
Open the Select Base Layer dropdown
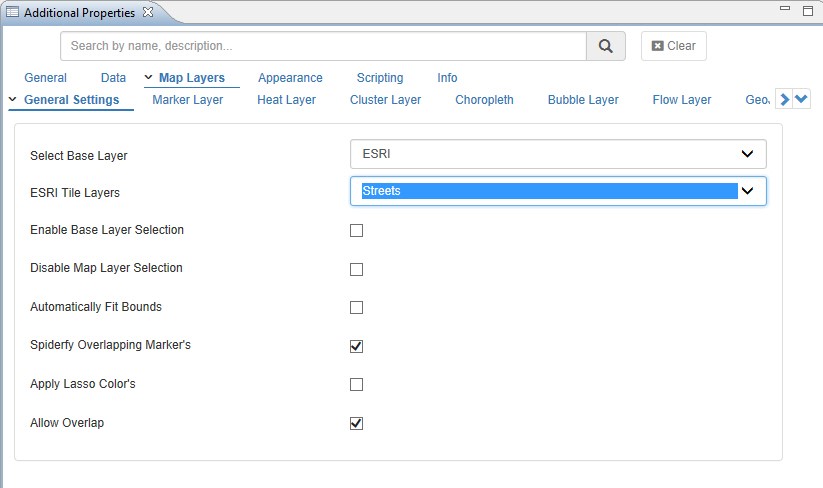coord(558,154)
